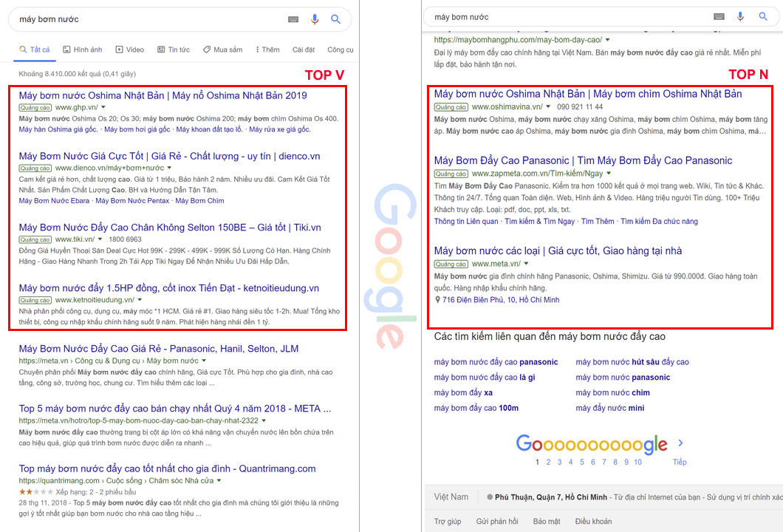The image size is (783, 532).
Task: Click into the left máy bơm nước search field
Action: pyautogui.click(x=148, y=19)
